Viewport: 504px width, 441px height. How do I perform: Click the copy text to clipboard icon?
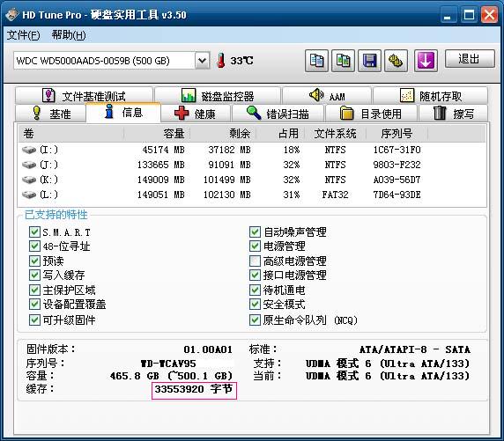click(x=316, y=61)
